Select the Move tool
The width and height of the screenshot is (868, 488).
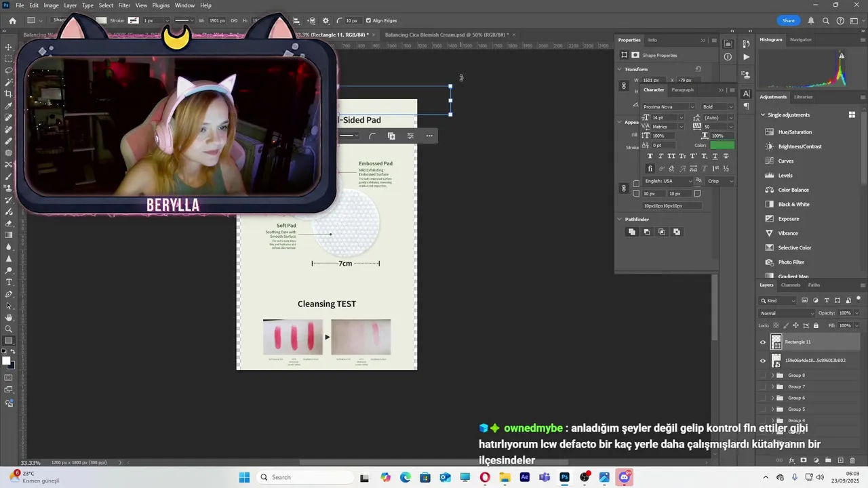pyautogui.click(x=9, y=47)
